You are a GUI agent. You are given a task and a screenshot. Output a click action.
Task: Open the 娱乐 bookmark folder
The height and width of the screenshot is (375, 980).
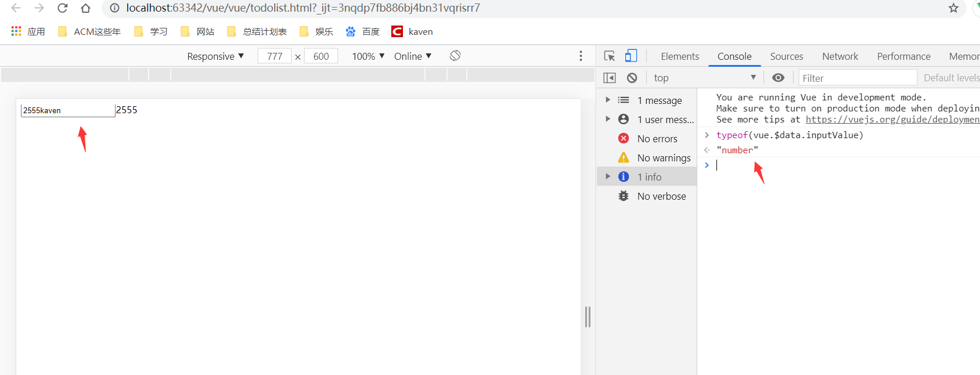316,31
